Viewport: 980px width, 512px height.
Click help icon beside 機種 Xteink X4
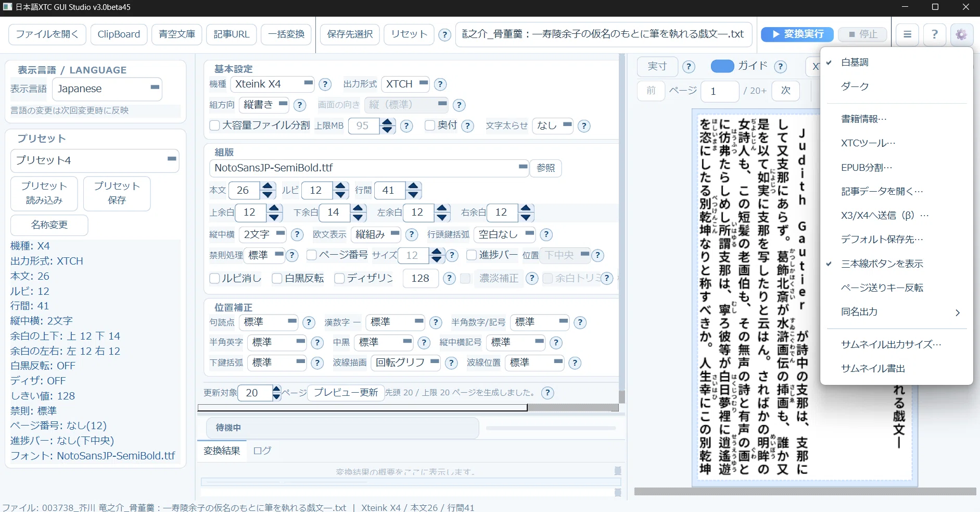click(x=325, y=84)
